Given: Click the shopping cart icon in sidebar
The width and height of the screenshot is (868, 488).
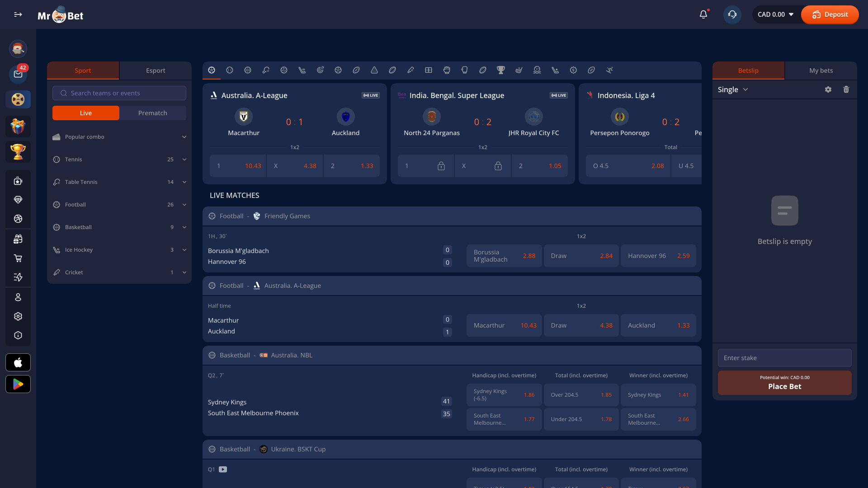Looking at the screenshot, I should 18,258.
